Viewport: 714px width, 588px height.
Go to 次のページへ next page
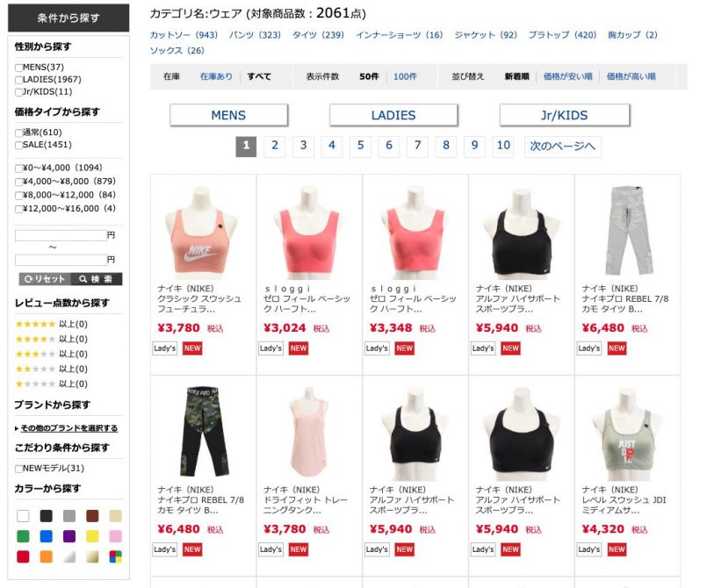(x=562, y=146)
